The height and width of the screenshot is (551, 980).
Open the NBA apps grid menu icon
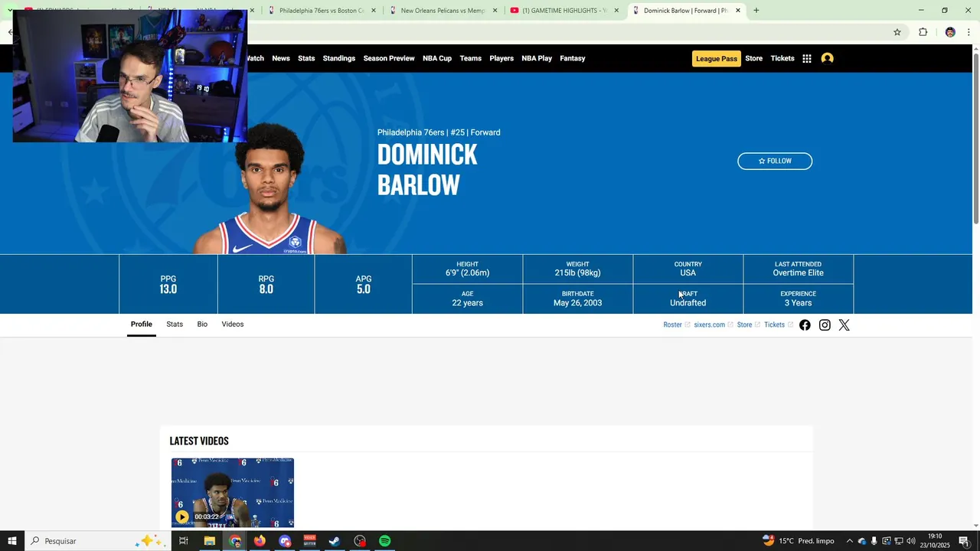806,58
